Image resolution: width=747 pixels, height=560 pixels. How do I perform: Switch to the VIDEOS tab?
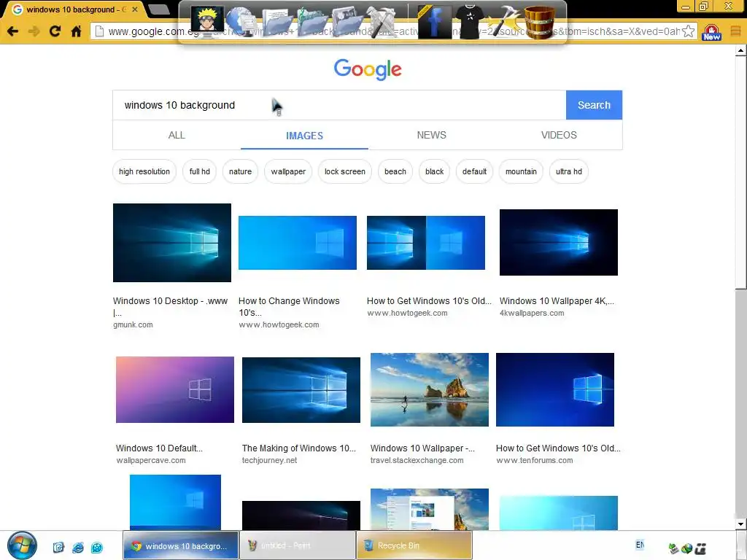tap(559, 135)
